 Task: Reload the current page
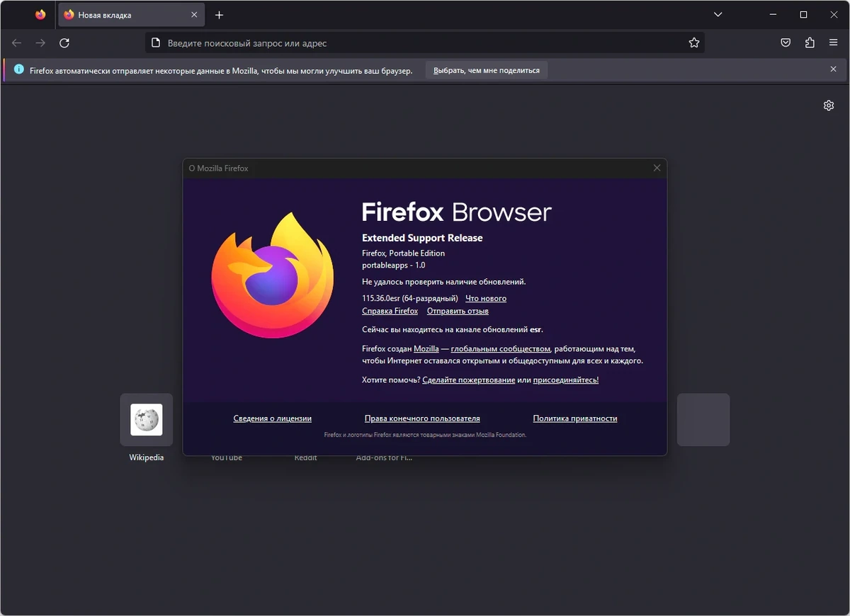[64, 43]
